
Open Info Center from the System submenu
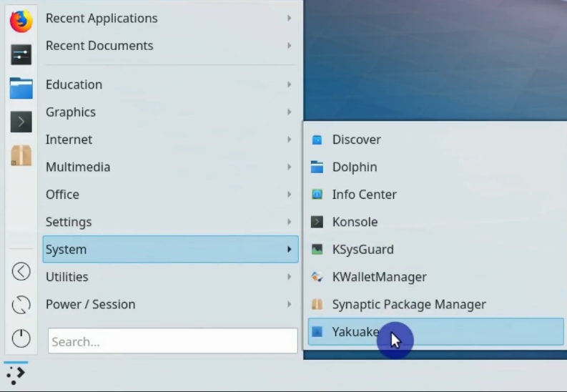click(x=435, y=195)
